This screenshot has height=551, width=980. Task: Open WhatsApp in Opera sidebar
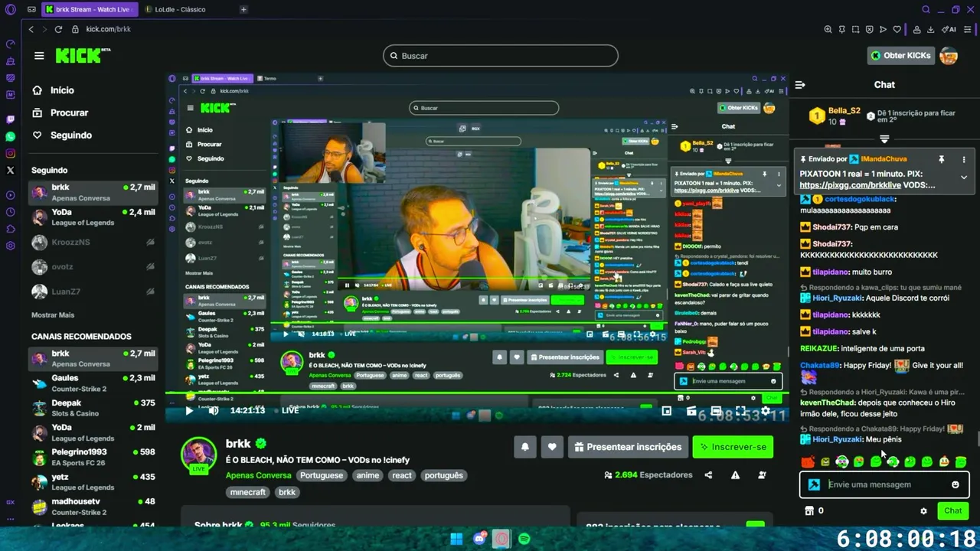click(x=10, y=136)
